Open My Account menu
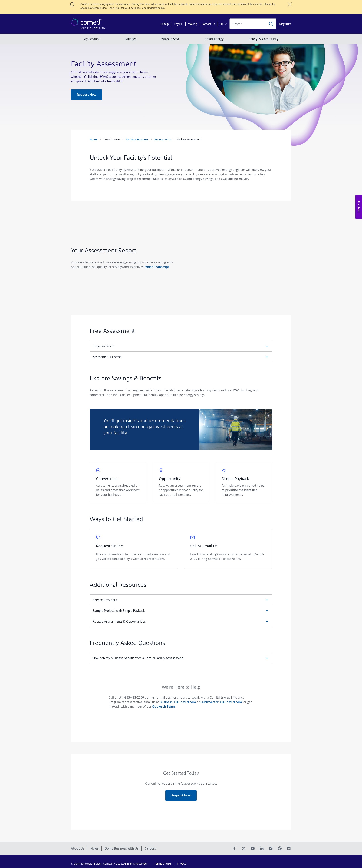362x868 pixels. click(x=92, y=39)
